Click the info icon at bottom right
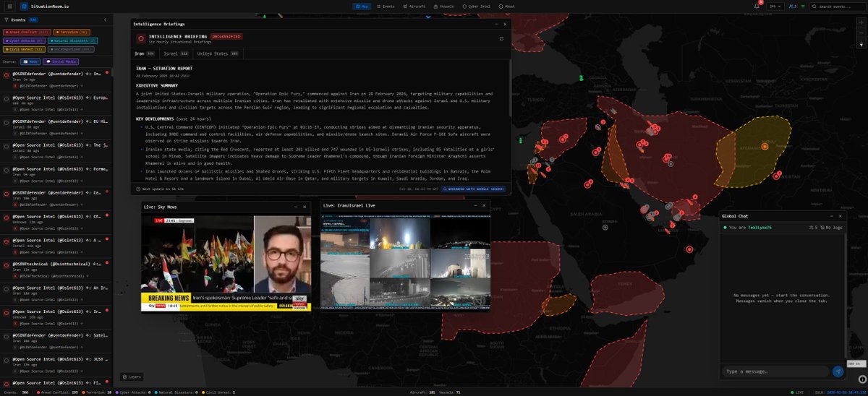This screenshot has width=868, height=396. click(x=861, y=378)
